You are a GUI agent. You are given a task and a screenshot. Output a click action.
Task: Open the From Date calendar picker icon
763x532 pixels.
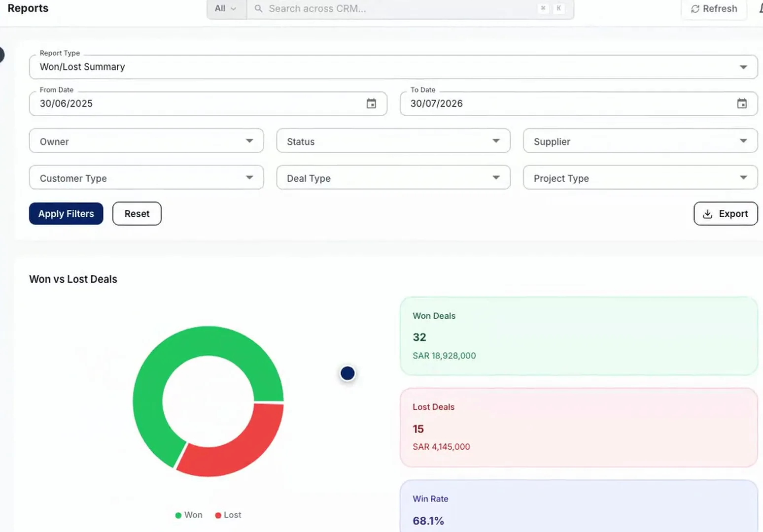pyautogui.click(x=371, y=103)
